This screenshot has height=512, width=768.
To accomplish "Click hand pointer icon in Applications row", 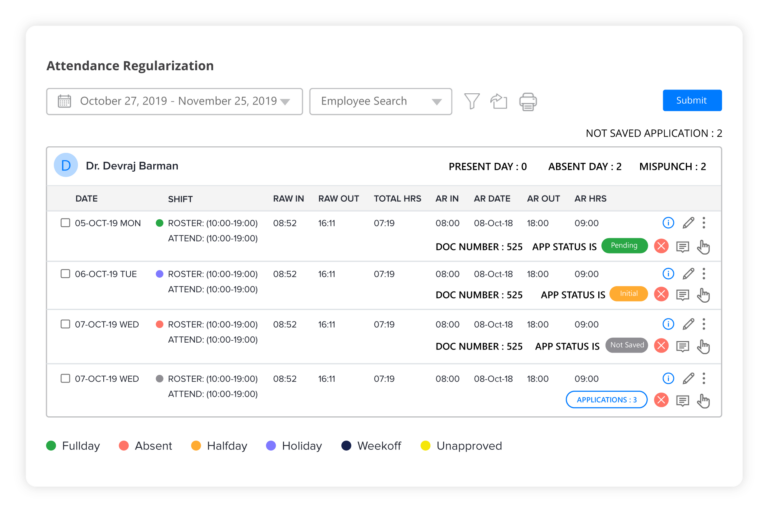I will coord(704,401).
